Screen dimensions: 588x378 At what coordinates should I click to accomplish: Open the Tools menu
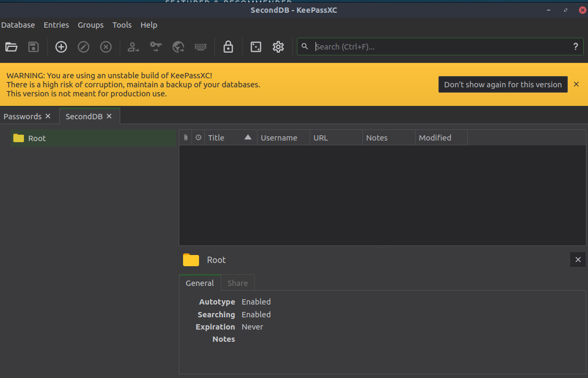click(x=122, y=25)
